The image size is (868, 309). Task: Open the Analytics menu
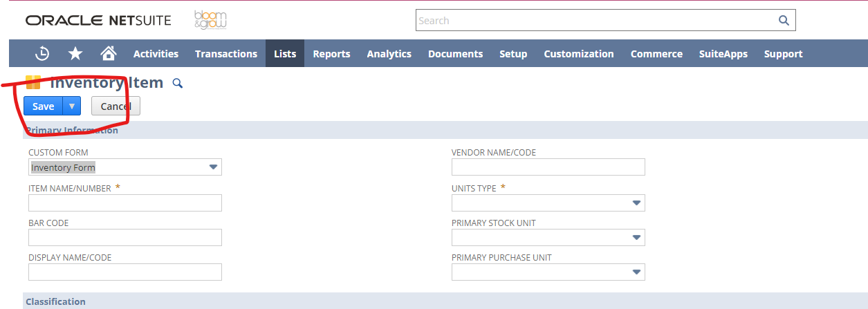[x=389, y=54]
